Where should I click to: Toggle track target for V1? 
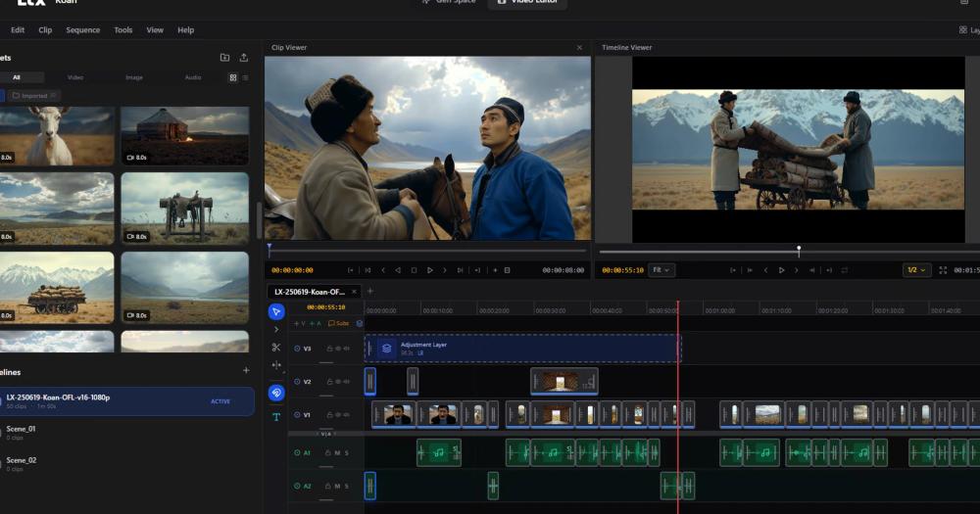click(298, 415)
